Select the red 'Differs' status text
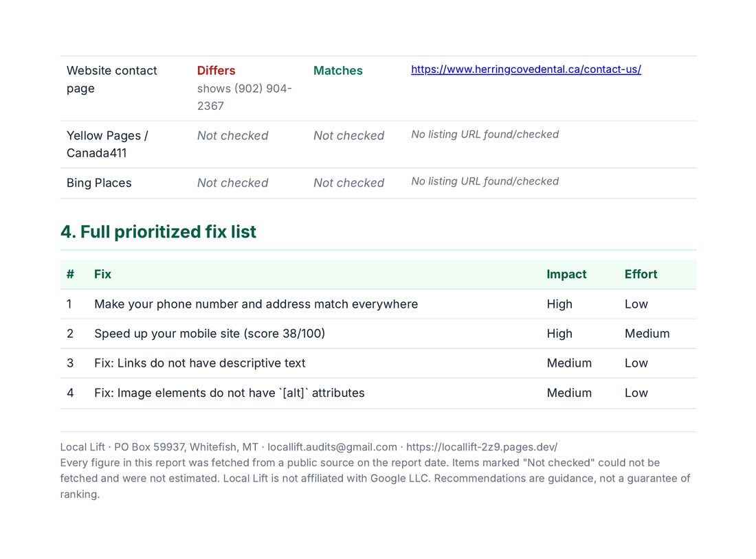The height and width of the screenshot is (559, 756). point(216,70)
